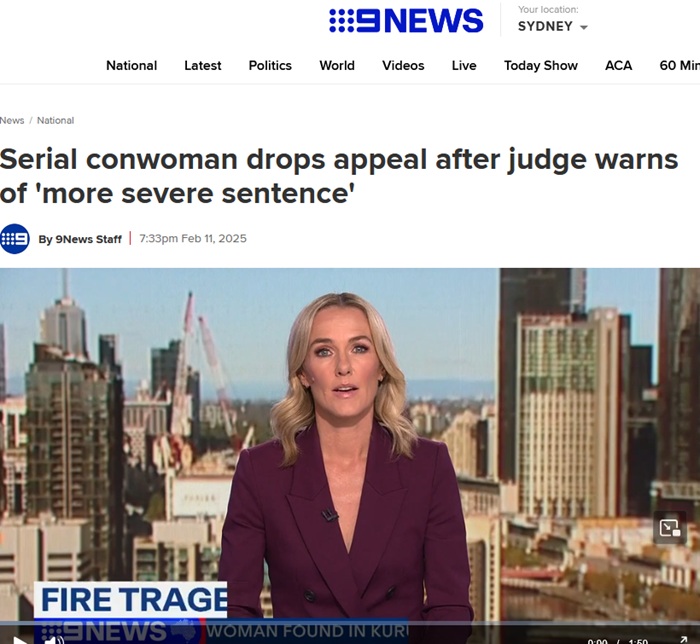Click the 9News Staff author avatar

[x=15, y=239]
